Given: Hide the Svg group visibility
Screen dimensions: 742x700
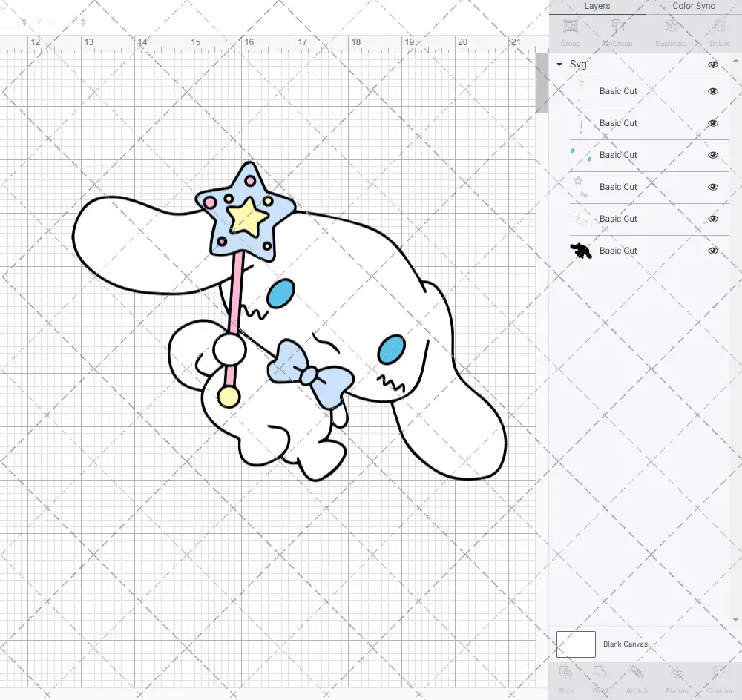Looking at the screenshot, I should (712, 65).
